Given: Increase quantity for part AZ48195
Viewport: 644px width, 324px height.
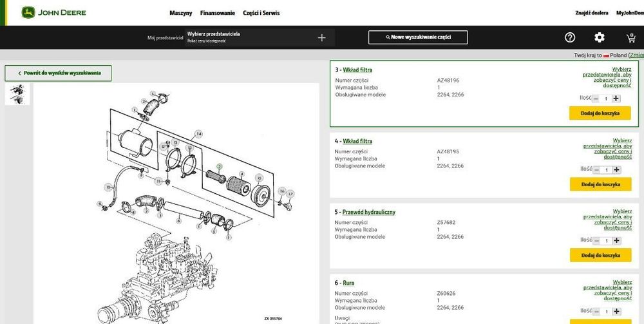Looking at the screenshot, I should (617, 169).
